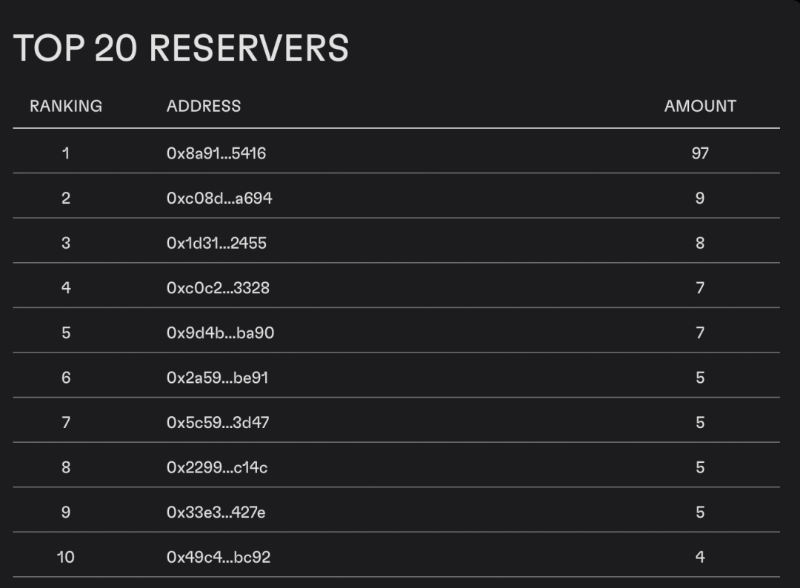The image size is (800, 588).
Task: Click ranking number 1
Action: click(66, 154)
